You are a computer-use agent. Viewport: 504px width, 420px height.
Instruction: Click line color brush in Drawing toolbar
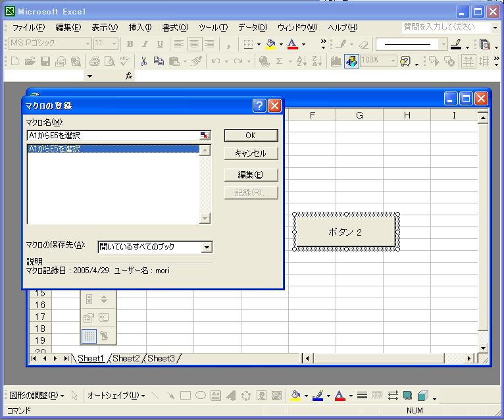point(318,395)
